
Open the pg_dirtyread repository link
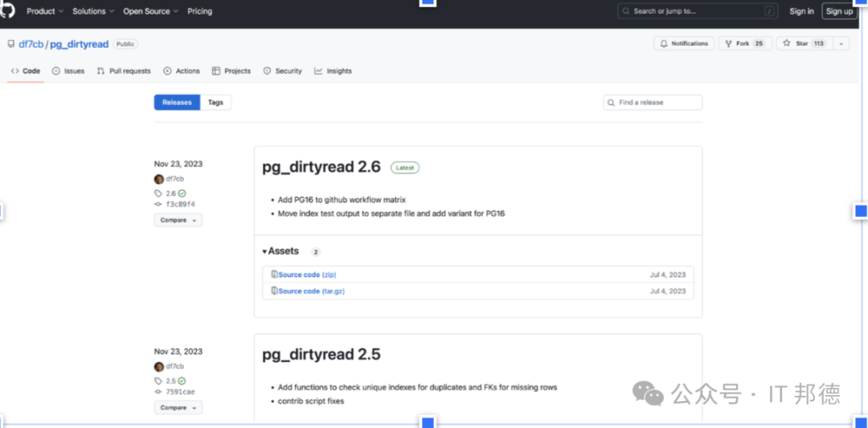pyautogui.click(x=79, y=44)
